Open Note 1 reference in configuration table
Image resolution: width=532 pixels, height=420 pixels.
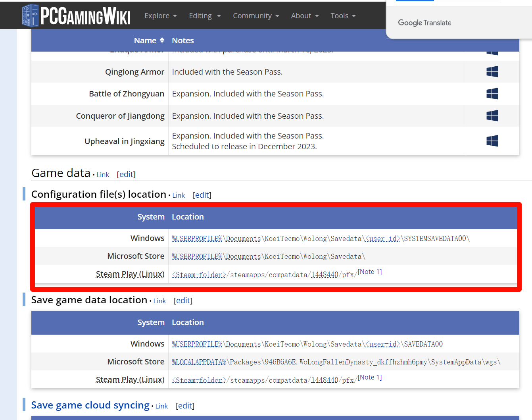coord(370,272)
